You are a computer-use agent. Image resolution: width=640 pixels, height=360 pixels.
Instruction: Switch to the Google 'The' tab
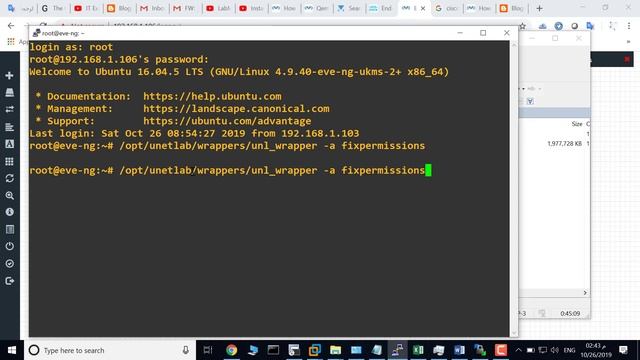point(53,8)
